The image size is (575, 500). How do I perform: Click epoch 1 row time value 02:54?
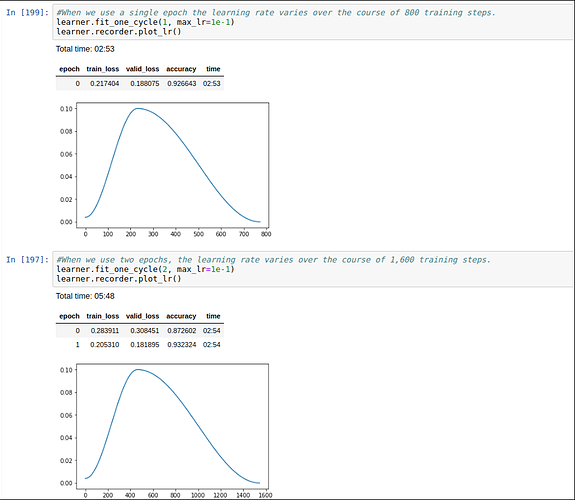212,345
